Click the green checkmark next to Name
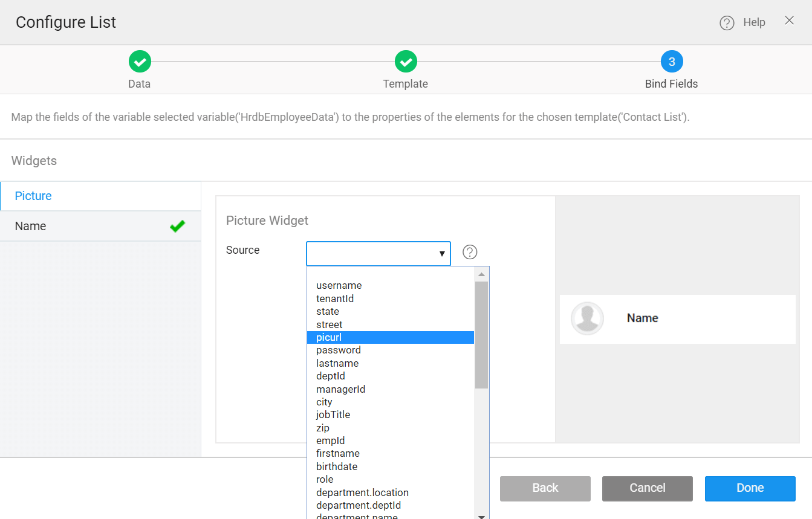This screenshot has width=812, height=519. pyautogui.click(x=177, y=227)
